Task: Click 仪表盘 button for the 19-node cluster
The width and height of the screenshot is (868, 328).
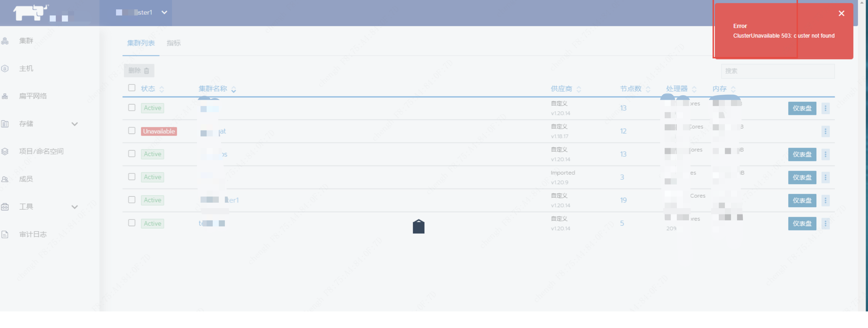Action: tap(802, 200)
